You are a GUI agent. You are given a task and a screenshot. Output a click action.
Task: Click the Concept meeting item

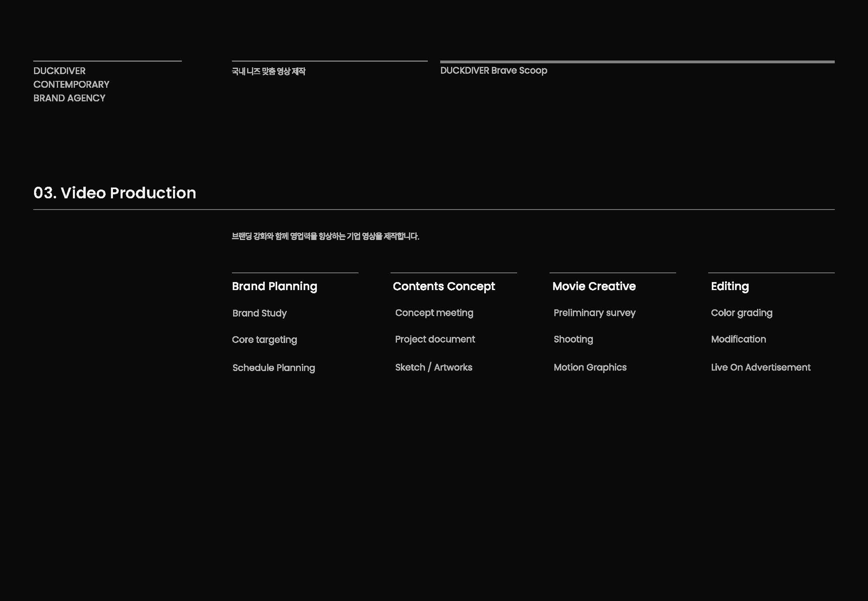coord(434,313)
